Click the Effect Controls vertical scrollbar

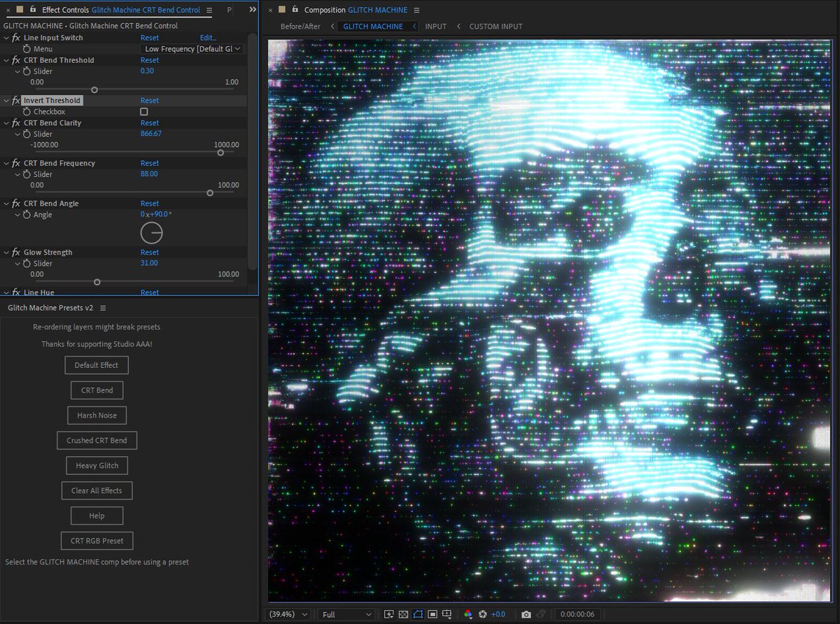point(251,151)
